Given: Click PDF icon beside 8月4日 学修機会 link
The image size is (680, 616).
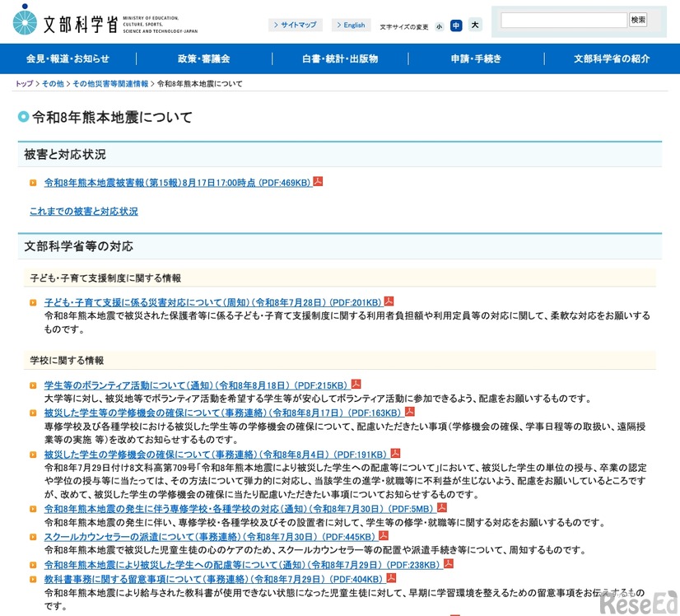Looking at the screenshot, I should [x=395, y=453].
